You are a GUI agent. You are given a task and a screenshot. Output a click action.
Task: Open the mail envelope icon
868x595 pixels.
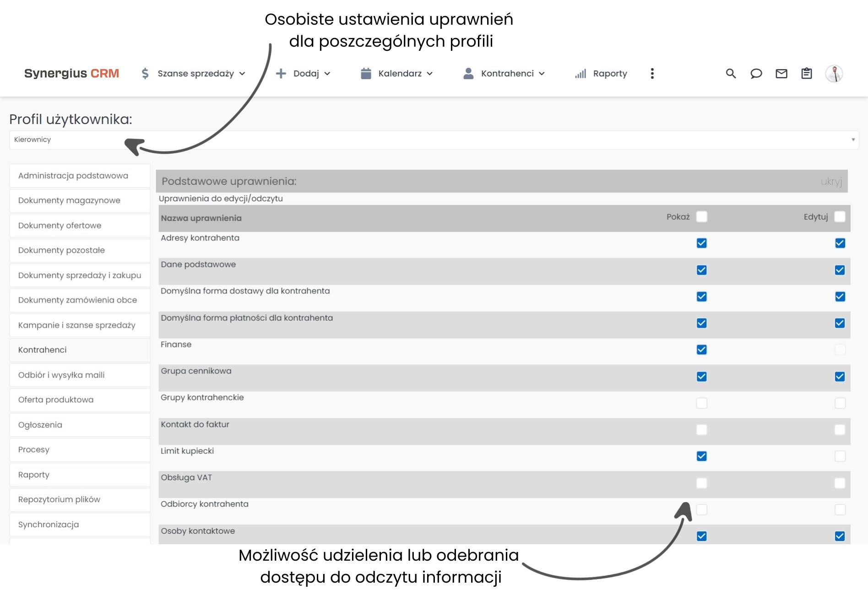(x=782, y=73)
